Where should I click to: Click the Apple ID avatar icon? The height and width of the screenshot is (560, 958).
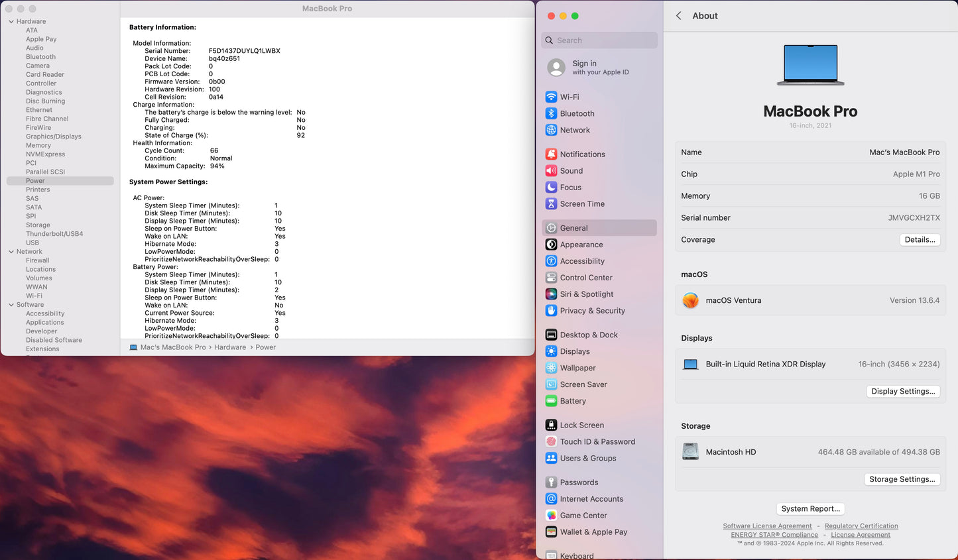tap(556, 68)
